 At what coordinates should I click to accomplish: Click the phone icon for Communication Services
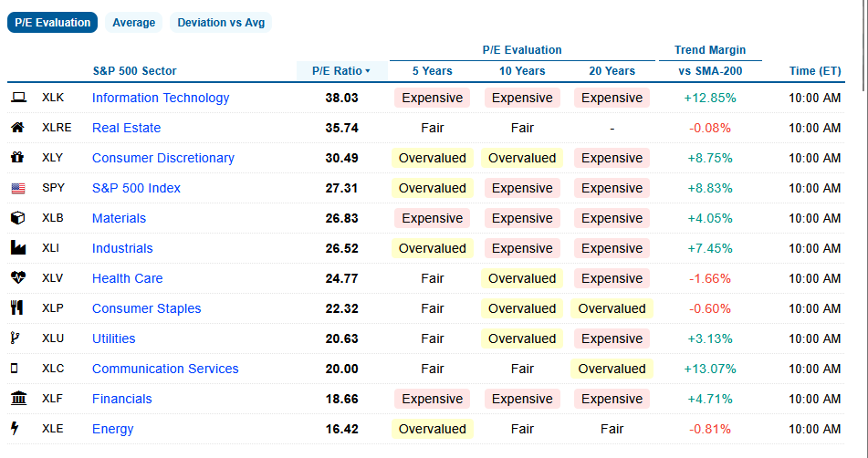pyautogui.click(x=15, y=369)
